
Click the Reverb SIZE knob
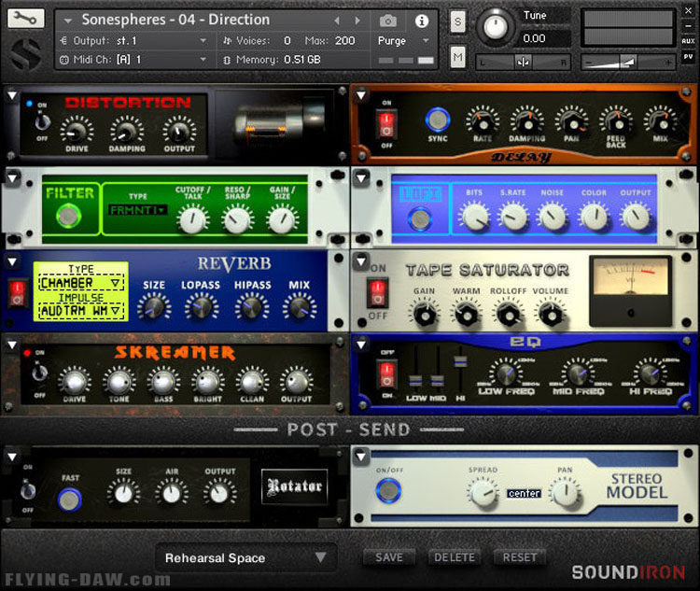point(154,307)
